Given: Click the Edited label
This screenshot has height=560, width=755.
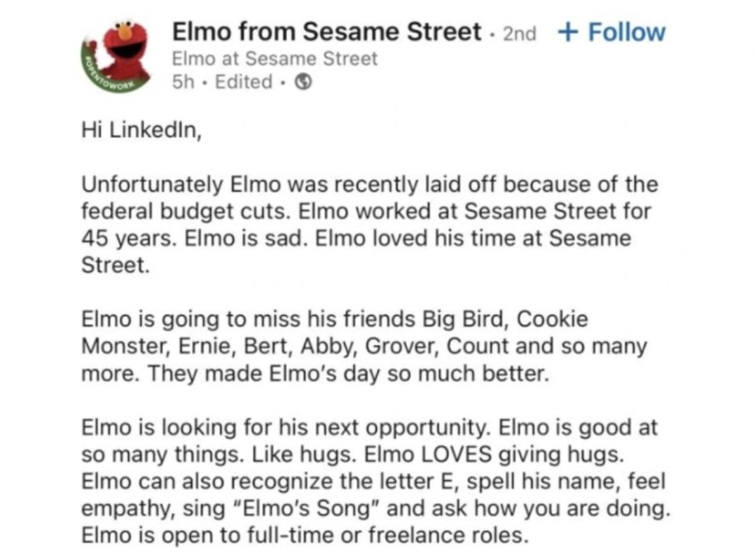Looking at the screenshot, I should pyautogui.click(x=243, y=82).
